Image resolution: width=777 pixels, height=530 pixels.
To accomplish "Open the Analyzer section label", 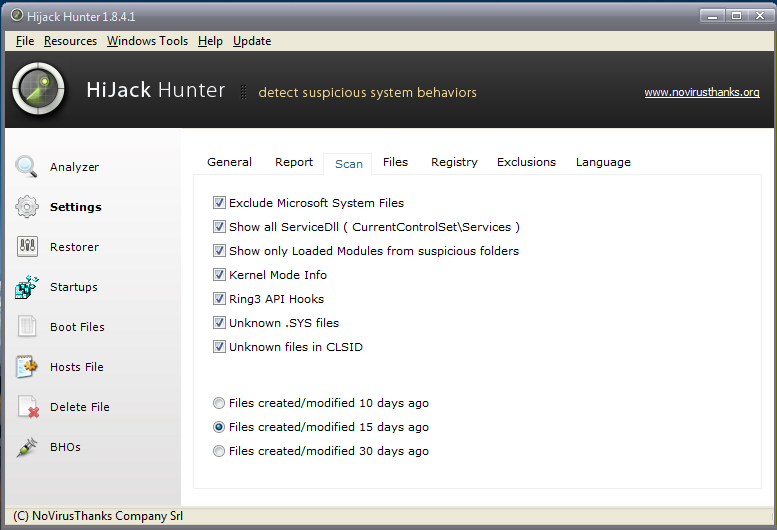I will (x=74, y=167).
